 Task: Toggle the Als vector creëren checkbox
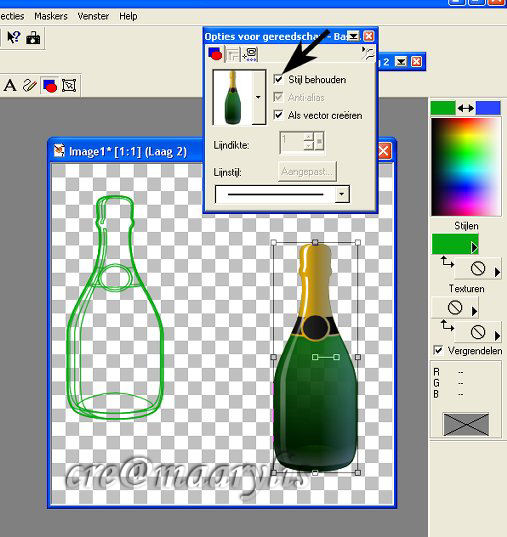[279, 115]
